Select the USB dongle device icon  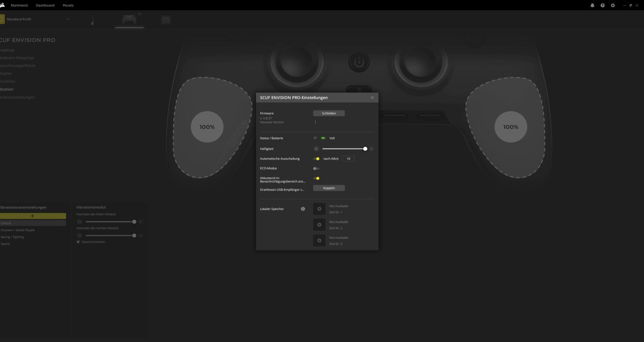point(93,20)
